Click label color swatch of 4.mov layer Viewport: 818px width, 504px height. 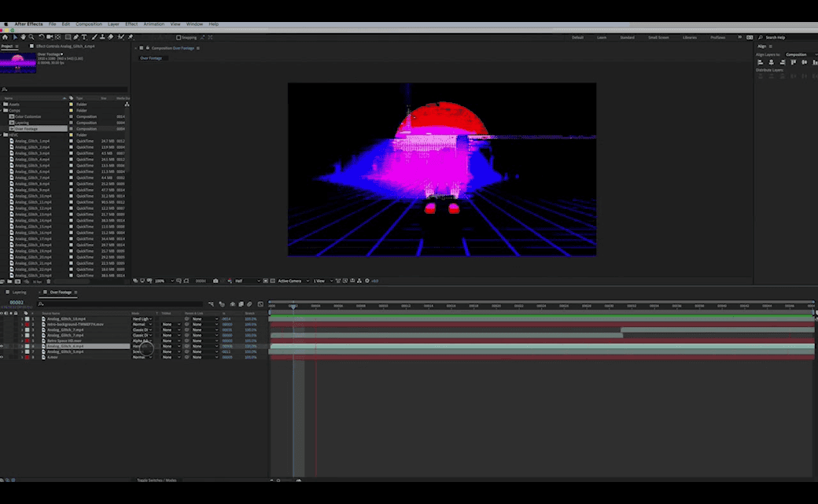click(x=27, y=358)
